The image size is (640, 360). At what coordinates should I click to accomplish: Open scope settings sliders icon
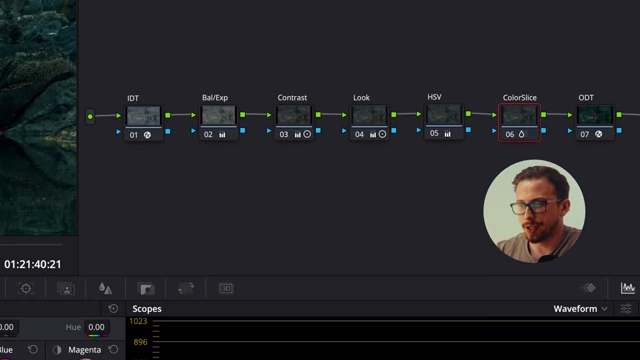click(x=626, y=309)
